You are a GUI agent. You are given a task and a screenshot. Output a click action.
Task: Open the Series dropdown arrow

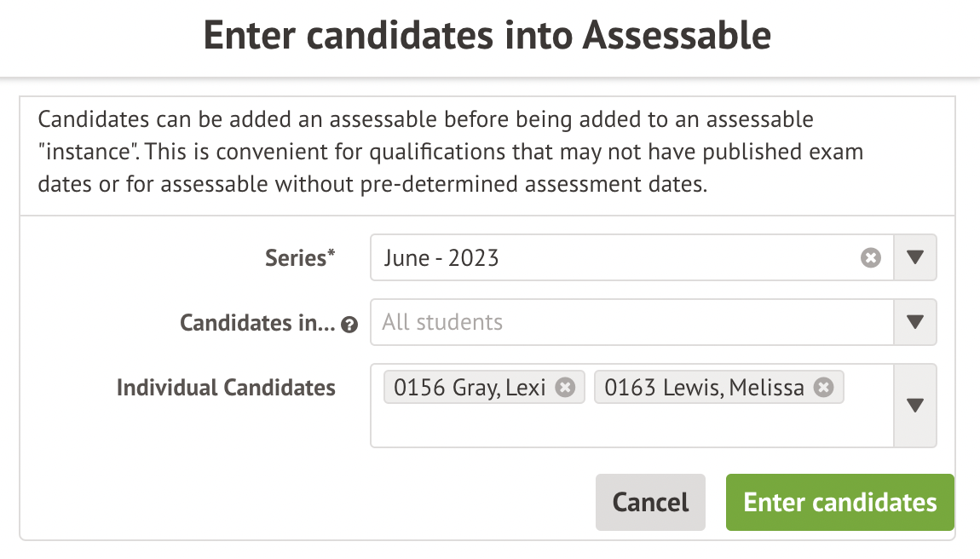(915, 257)
